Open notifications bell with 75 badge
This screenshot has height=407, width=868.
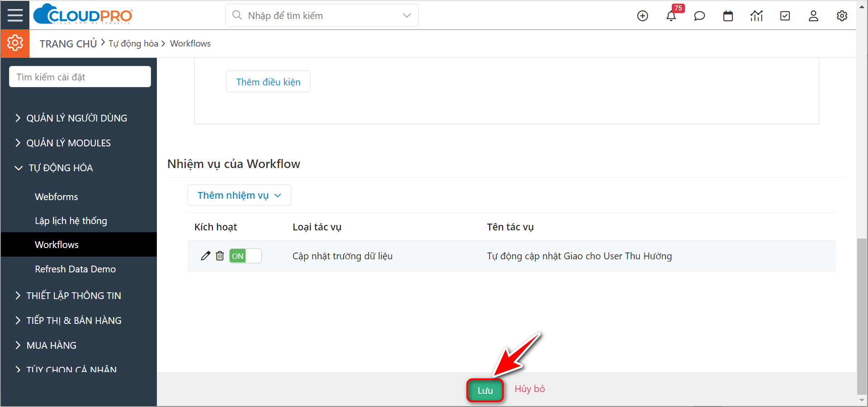(x=671, y=16)
